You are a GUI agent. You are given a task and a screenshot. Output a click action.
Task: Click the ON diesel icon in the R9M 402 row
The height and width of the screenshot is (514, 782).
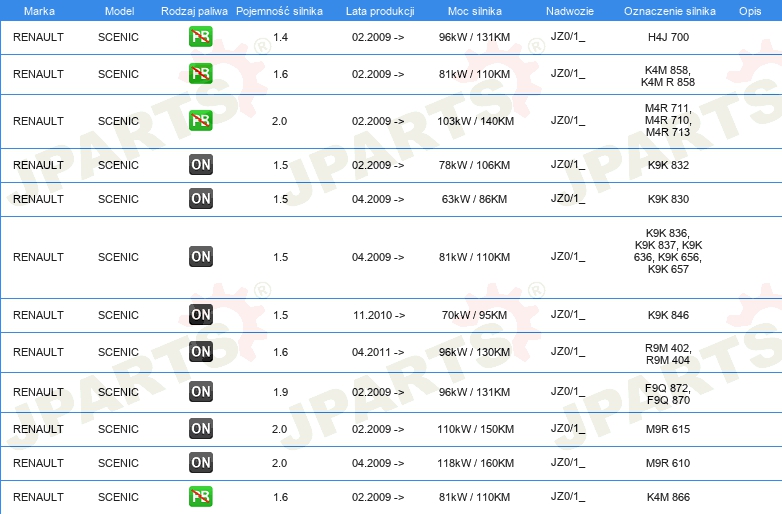(200, 351)
